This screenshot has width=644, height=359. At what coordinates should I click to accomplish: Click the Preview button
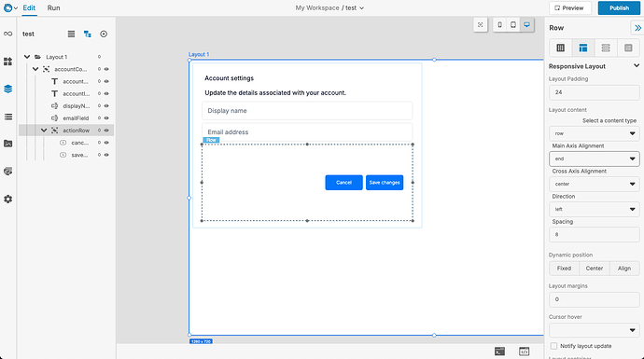[x=569, y=7]
